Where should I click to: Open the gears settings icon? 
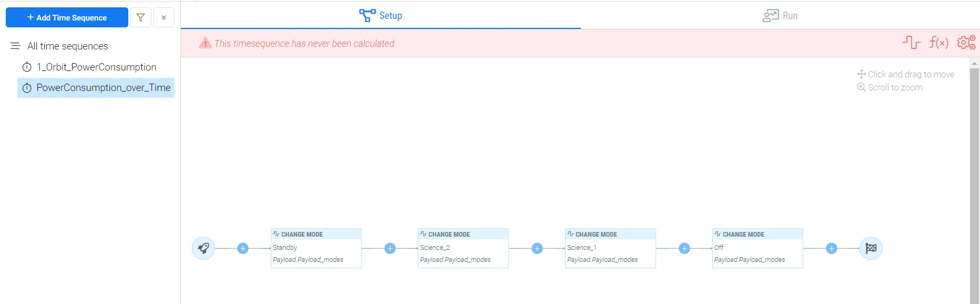[966, 42]
